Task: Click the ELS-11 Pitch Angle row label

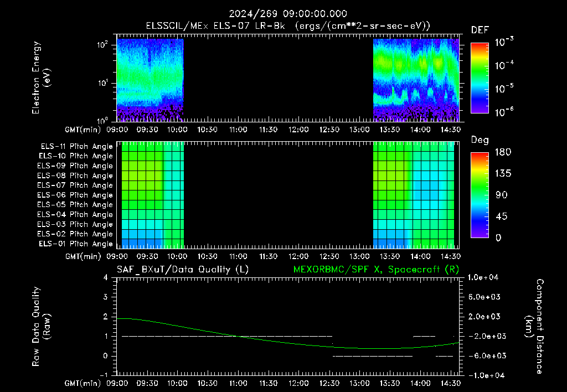Action: pos(76,147)
